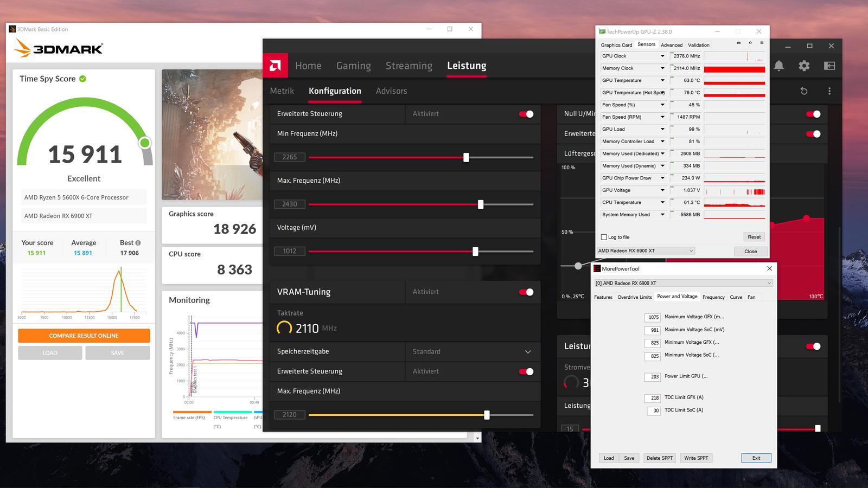Click the 3DMark Basic Edition title bar icon
868x488 pixels.
coord(12,29)
